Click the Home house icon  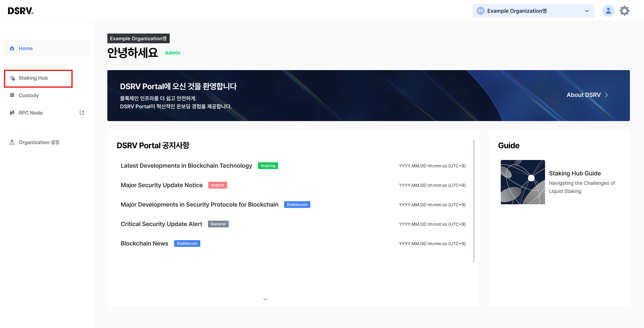click(x=12, y=48)
